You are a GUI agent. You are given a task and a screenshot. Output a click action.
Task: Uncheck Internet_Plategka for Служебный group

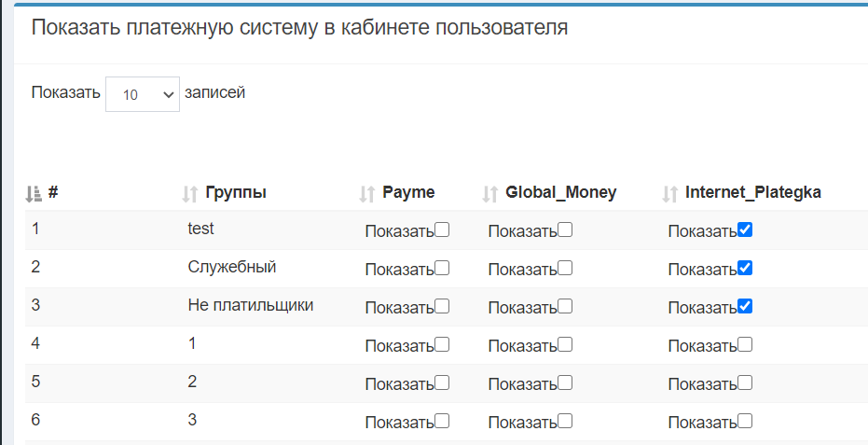coord(745,268)
